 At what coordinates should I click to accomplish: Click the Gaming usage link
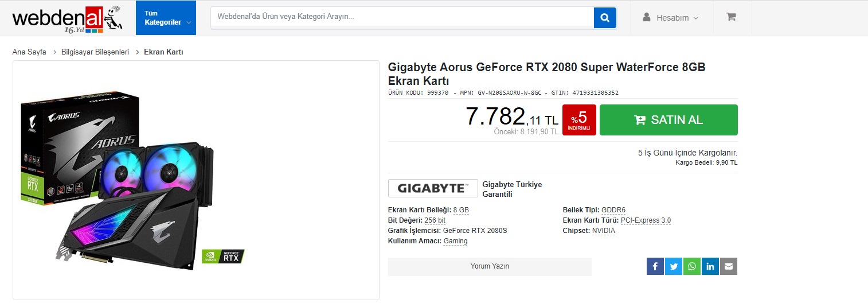click(456, 241)
